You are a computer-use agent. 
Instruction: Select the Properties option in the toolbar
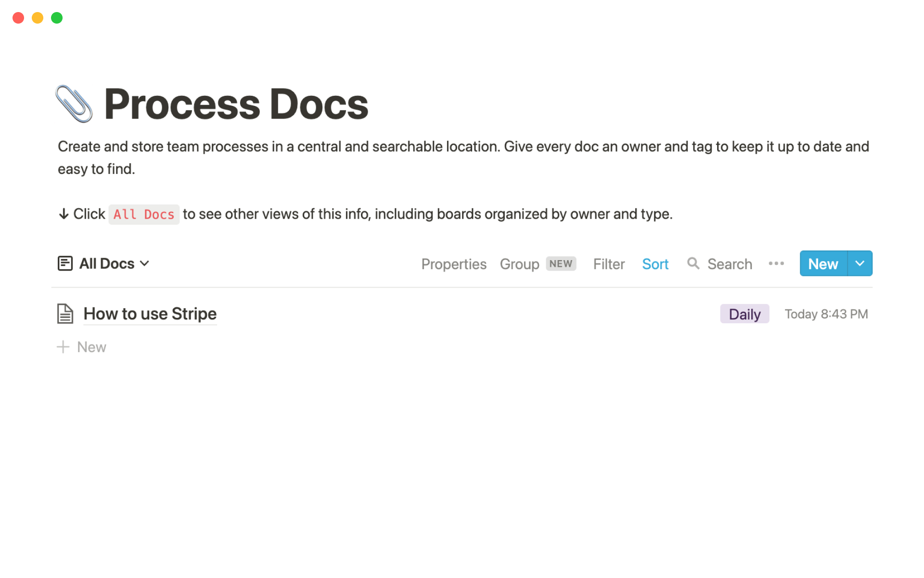point(454,264)
